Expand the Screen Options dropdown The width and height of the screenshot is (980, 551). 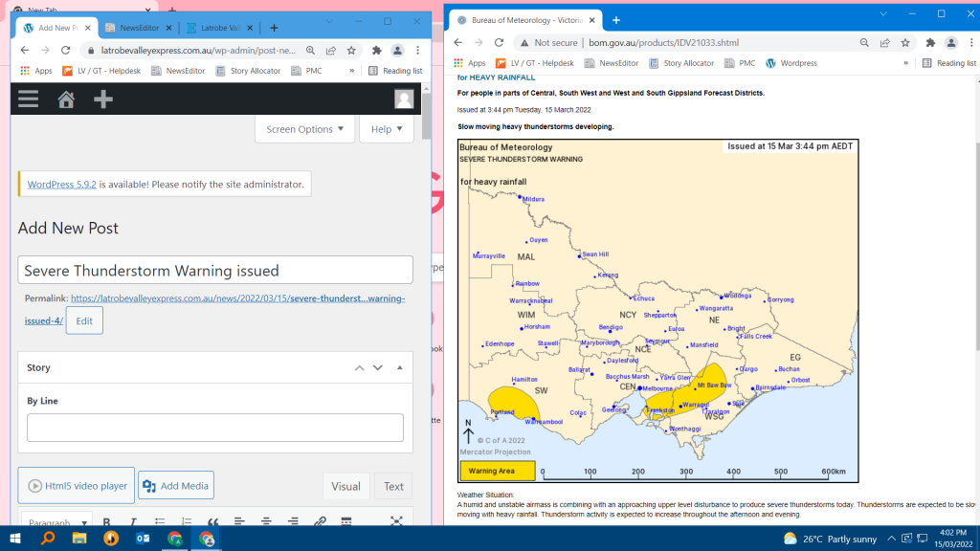305,129
